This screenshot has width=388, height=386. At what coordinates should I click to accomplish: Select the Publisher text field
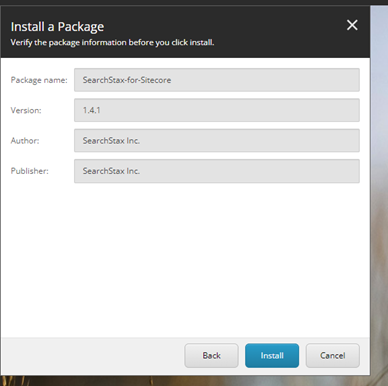coord(217,171)
